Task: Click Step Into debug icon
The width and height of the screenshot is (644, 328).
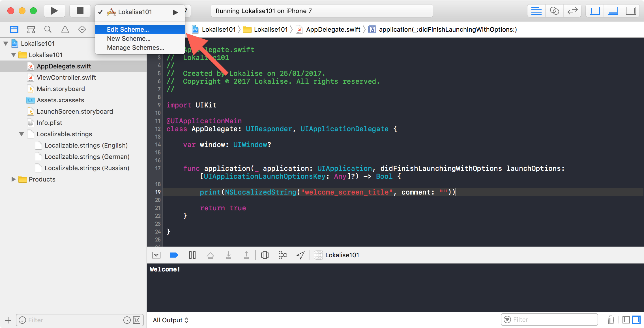Action: (x=229, y=255)
